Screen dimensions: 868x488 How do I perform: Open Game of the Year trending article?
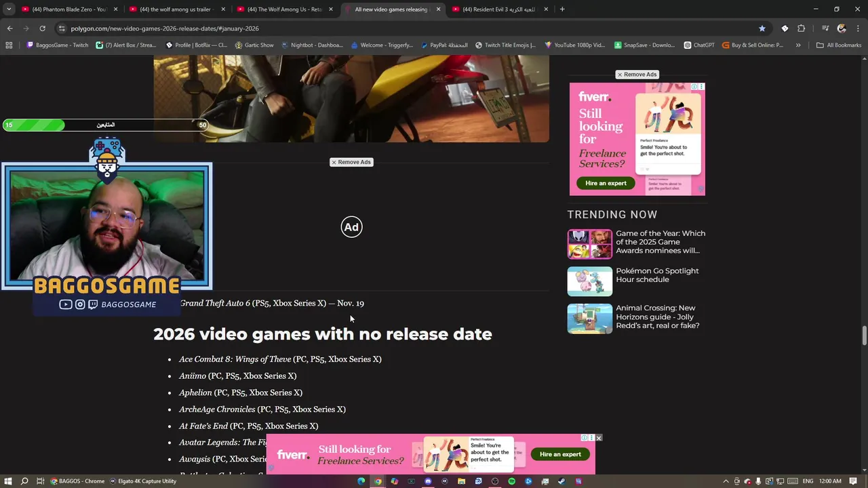[x=660, y=242]
